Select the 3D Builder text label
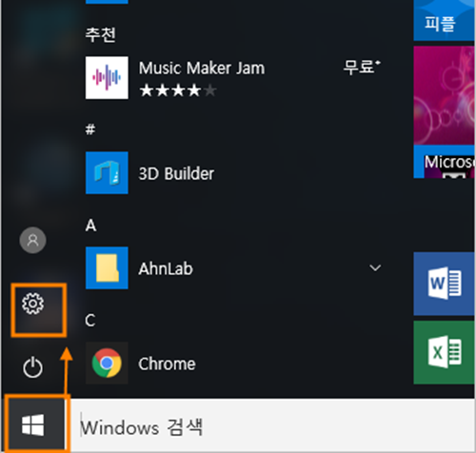476x453 pixels. click(176, 174)
